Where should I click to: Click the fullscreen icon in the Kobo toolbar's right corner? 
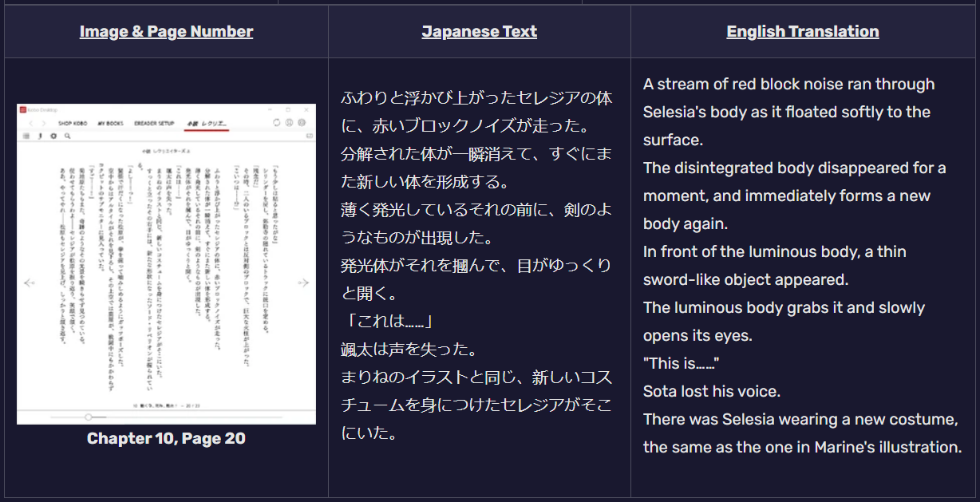tap(309, 136)
